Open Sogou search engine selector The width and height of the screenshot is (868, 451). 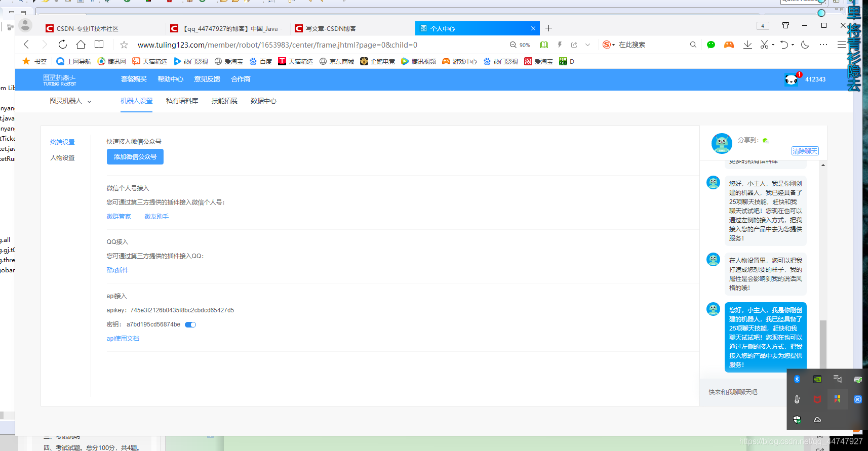(608, 45)
